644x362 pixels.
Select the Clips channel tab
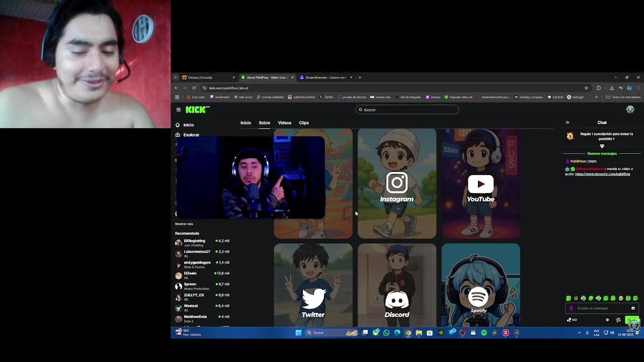[304, 123]
